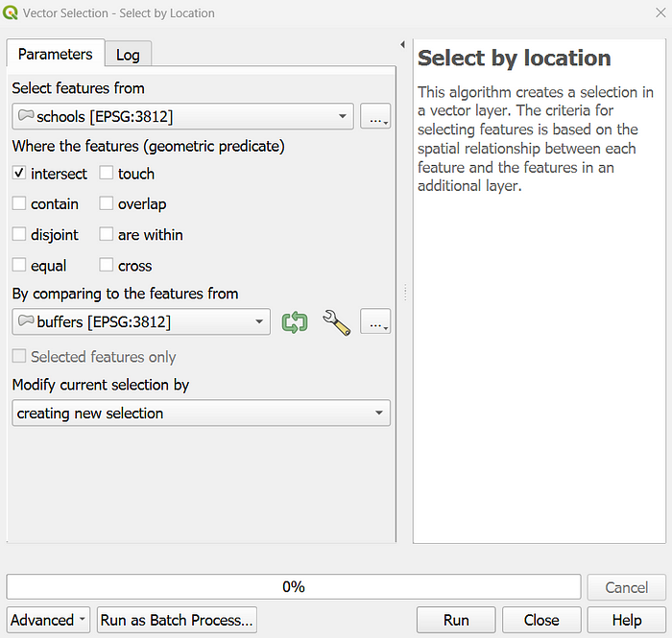This screenshot has width=672, height=638.
Task: Browse for buffers layer with ellipsis button
Action: click(375, 321)
